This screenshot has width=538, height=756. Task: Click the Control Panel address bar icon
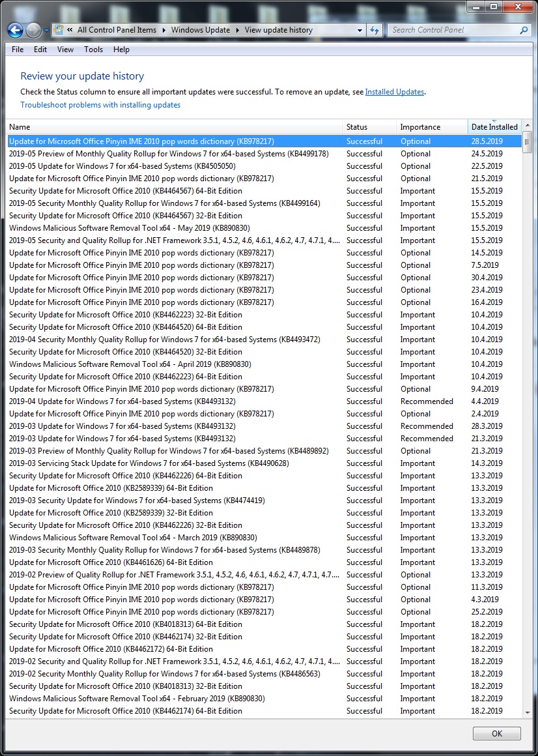[58, 30]
